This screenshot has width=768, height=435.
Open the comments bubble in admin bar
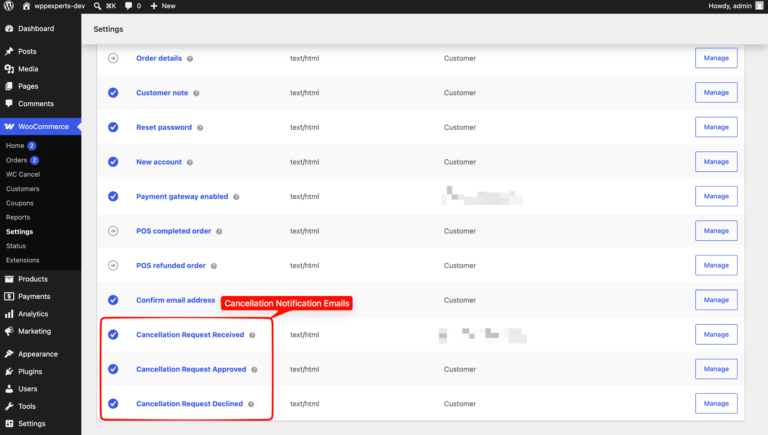pyautogui.click(x=128, y=6)
